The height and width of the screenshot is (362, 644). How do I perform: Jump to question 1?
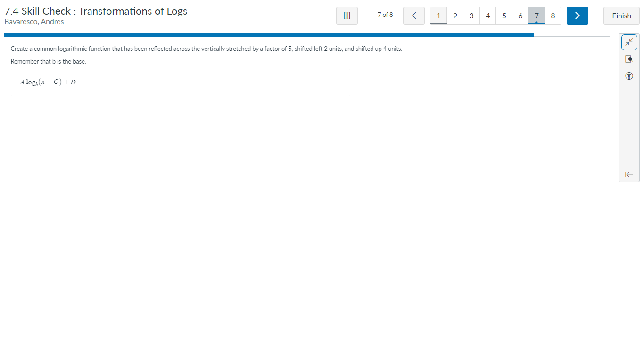click(x=438, y=16)
